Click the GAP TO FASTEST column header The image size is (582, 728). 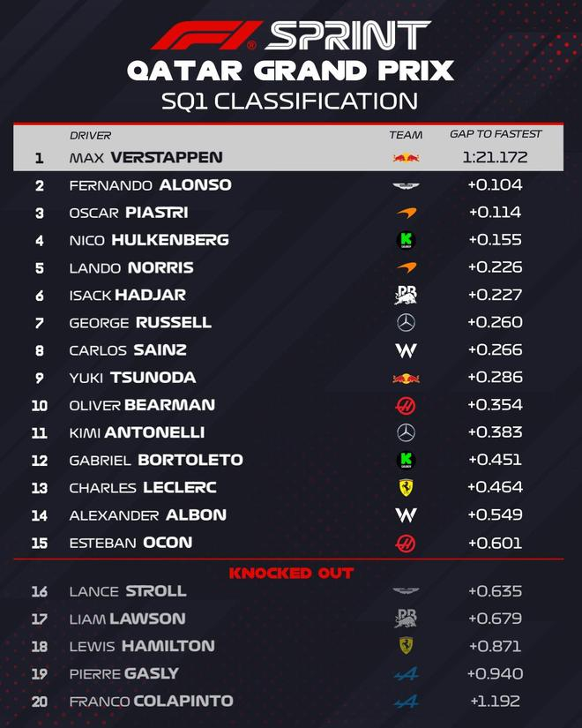pyautogui.click(x=496, y=134)
